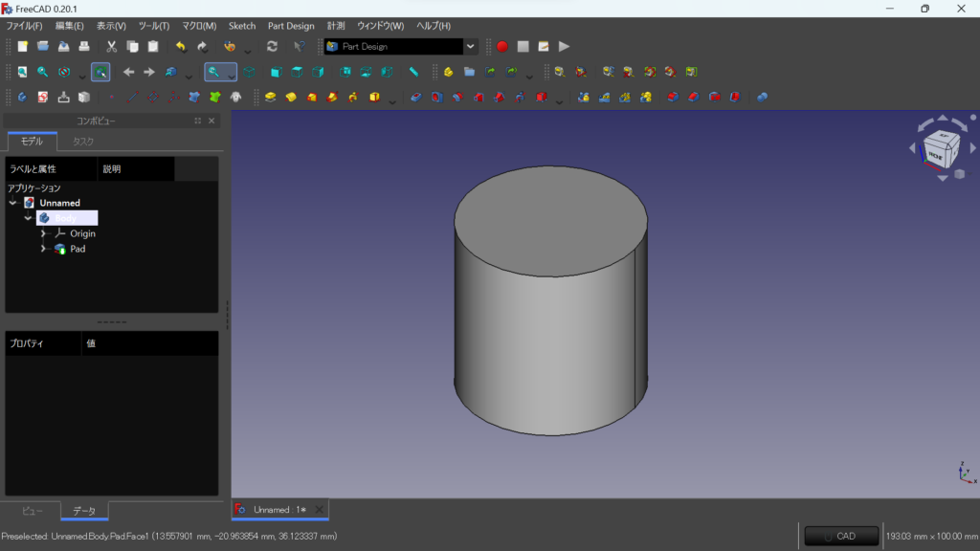Open the Part Design workbench dropdown
The image size is (980, 551).
[470, 46]
